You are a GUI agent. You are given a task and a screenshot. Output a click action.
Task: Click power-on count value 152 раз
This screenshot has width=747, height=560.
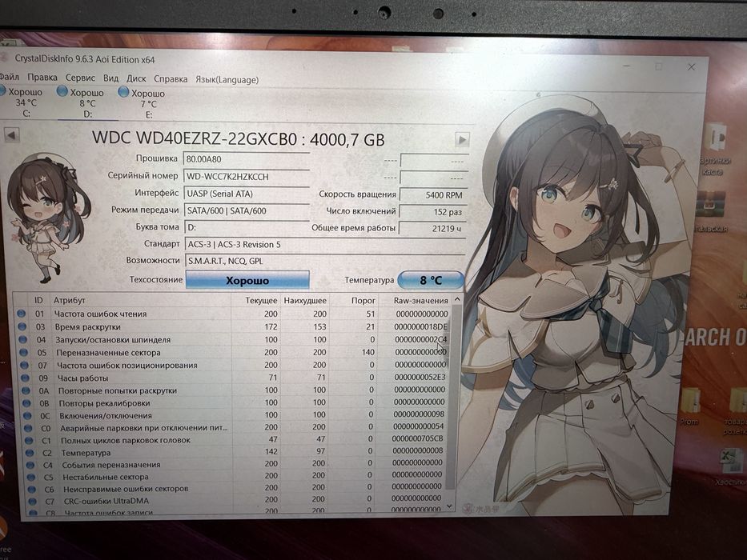[x=433, y=212]
